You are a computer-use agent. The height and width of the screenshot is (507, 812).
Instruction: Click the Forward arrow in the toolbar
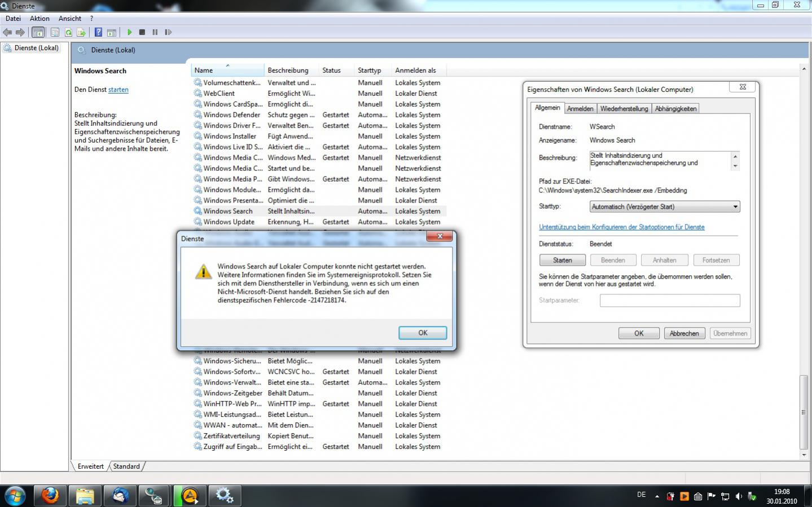(x=20, y=32)
